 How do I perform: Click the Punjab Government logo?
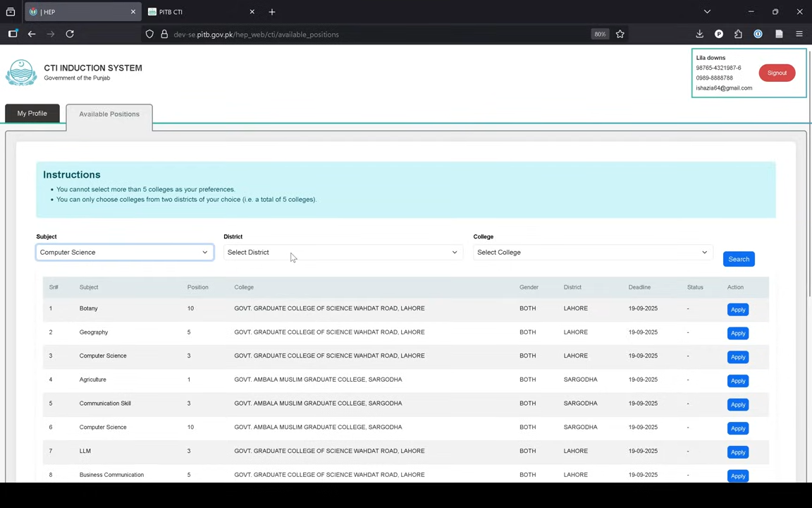[x=21, y=73]
